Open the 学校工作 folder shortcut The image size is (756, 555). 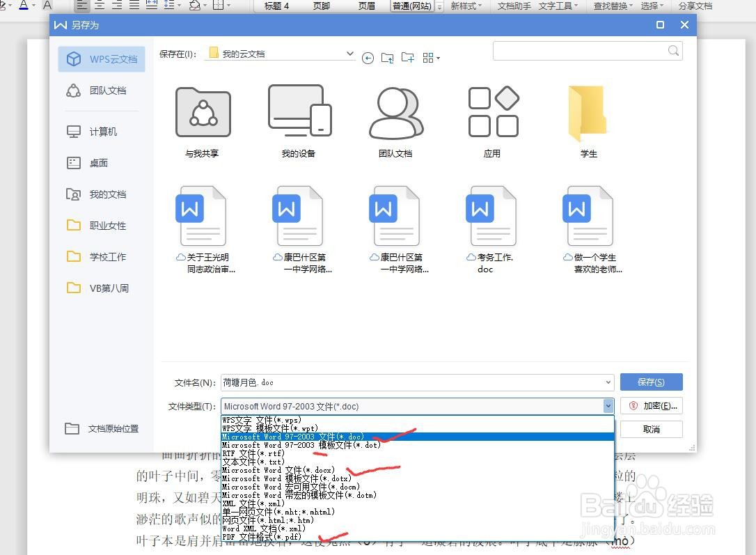96,257
